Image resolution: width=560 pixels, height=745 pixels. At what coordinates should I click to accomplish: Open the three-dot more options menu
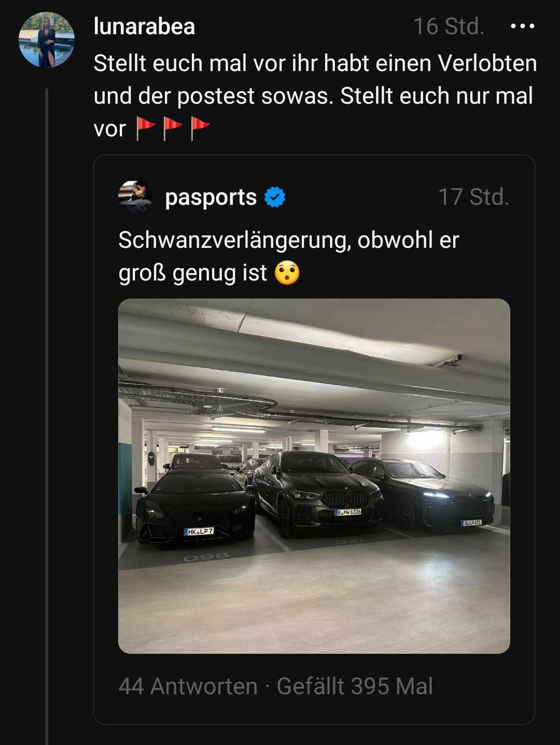tap(522, 26)
